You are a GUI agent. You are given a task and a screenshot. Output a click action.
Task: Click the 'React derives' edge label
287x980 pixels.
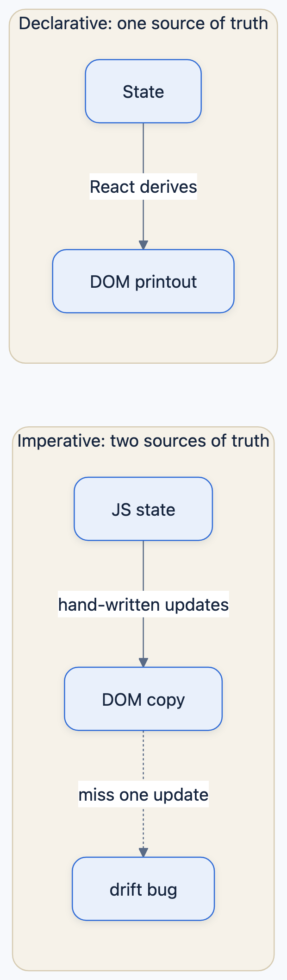point(143,187)
